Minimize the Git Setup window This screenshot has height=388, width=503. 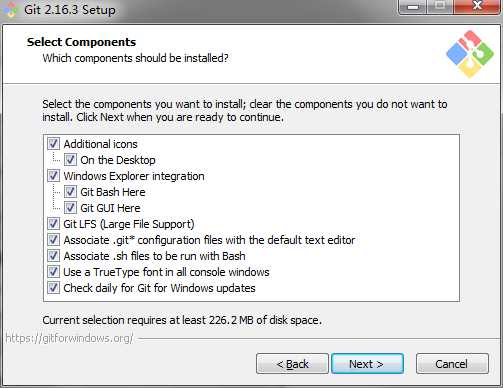click(412, 7)
